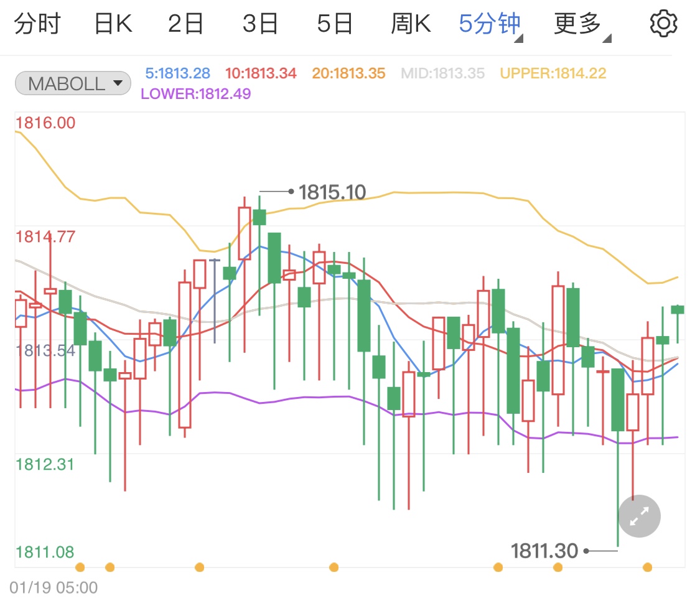Switch to 日K tab
Screen dimensions: 700x598
113,24
